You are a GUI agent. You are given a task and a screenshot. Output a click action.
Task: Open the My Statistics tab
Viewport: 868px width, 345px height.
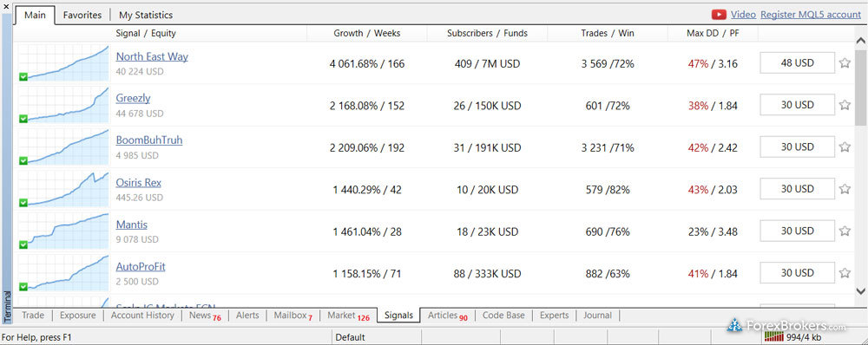(146, 15)
